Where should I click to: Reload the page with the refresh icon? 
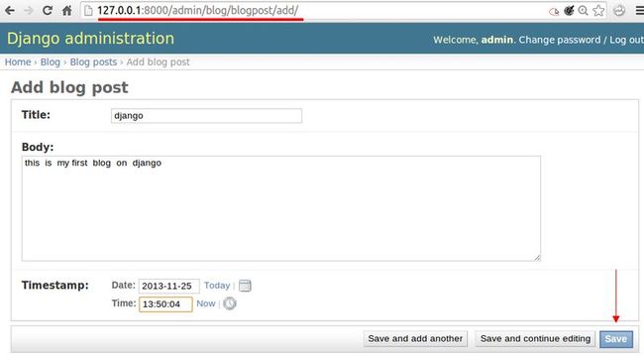[x=48, y=10]
